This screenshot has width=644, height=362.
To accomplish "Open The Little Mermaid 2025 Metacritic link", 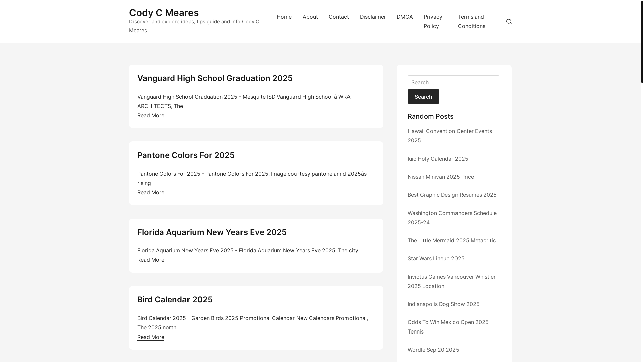I will 451,240.
